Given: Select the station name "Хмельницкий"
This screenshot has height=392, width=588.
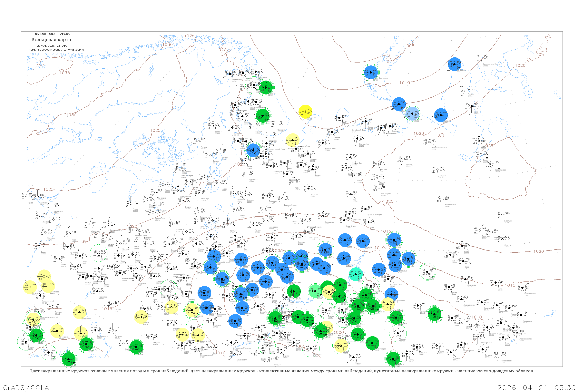Looking at the screenshot, I should [48, 301].
